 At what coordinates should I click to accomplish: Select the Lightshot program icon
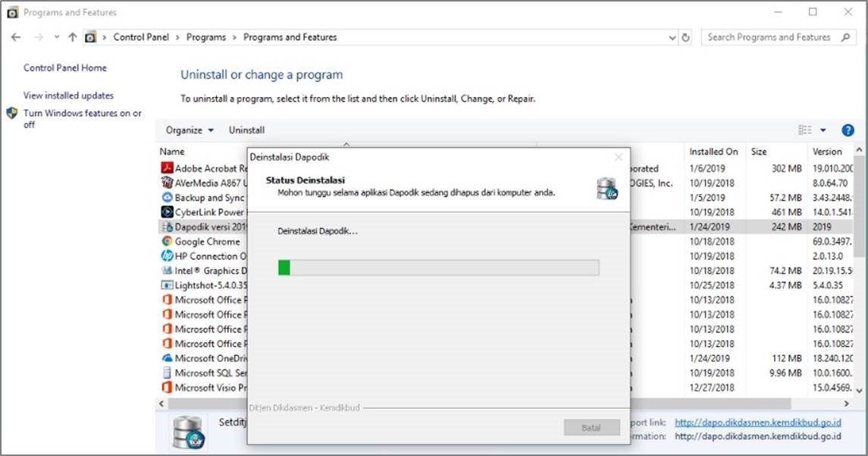click(x=167, y=285)
